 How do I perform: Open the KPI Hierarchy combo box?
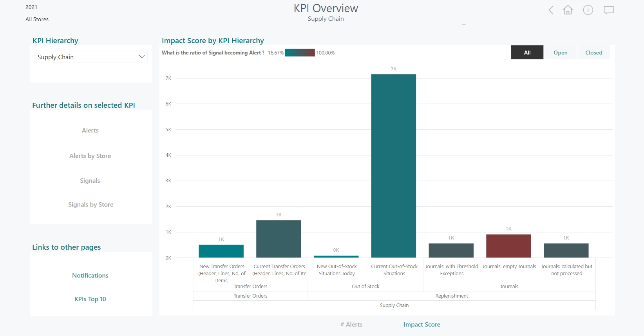coord(86,57)
